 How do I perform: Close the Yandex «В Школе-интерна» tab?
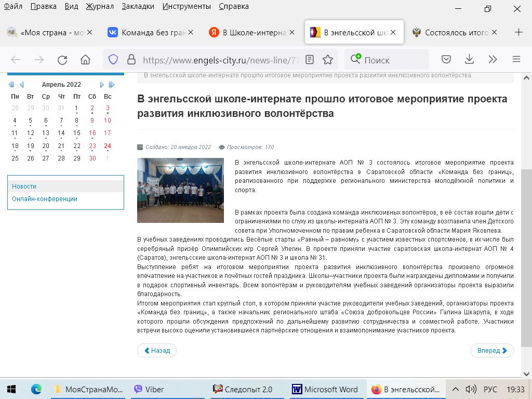pos(292,32)
